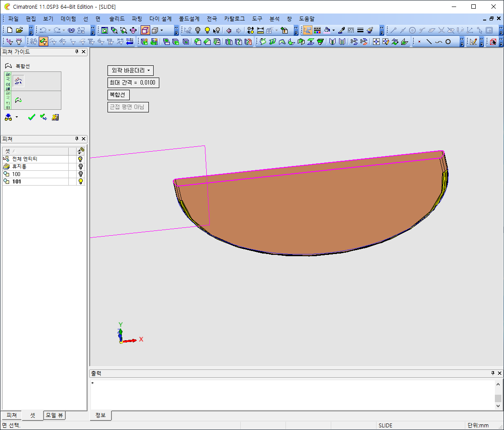The height and width of the screenshot is (430, 504).
Task: Click the Zoom All view icon
Action: coord(104,30)
